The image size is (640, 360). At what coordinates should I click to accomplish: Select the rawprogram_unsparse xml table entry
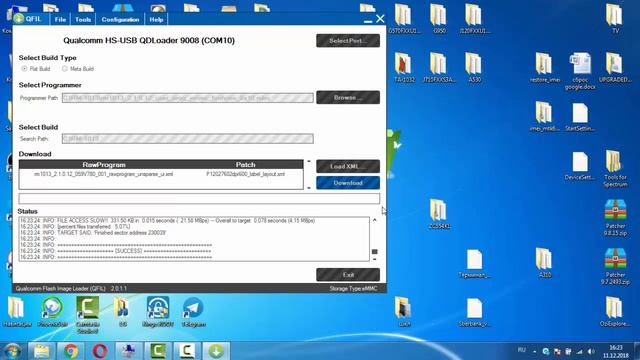click(x=103, y=174)
